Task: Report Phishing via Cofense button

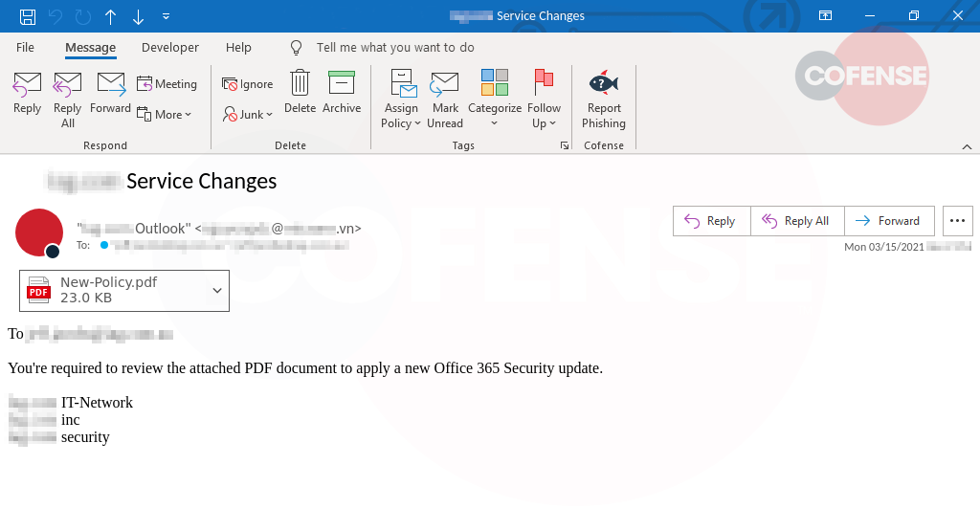Action: (x=604, y=100)
